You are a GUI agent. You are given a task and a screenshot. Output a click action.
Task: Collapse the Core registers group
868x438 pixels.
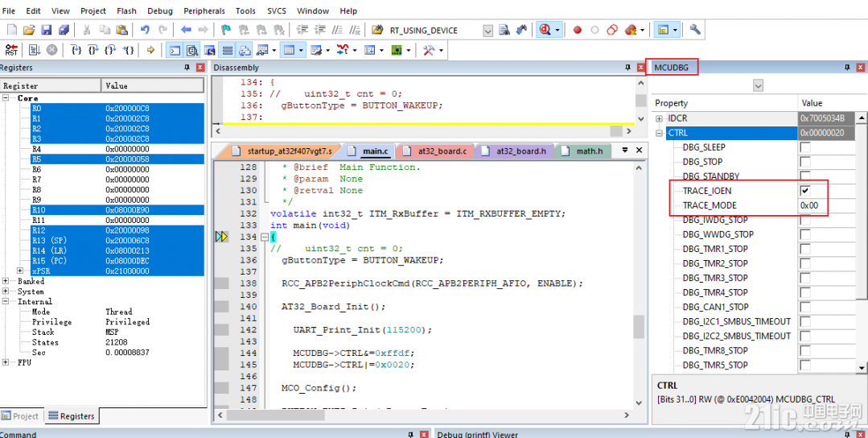coord(6,98)
